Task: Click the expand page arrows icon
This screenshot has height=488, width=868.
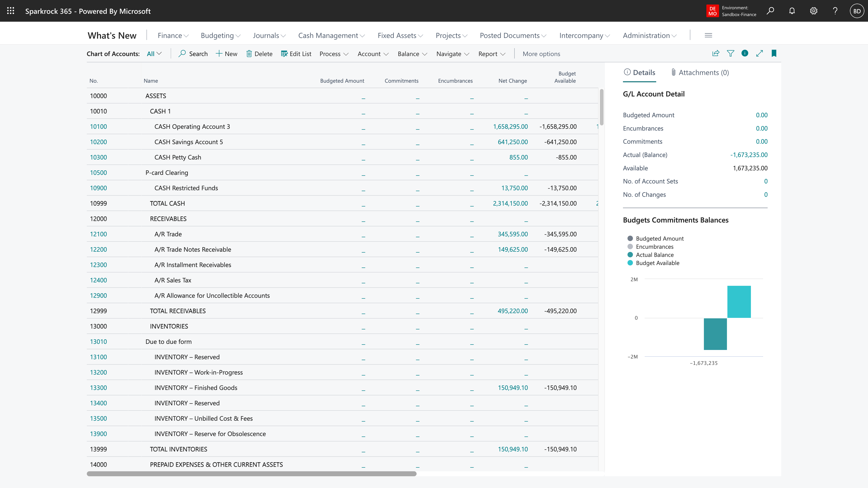Action: click(x=759, y=53)
